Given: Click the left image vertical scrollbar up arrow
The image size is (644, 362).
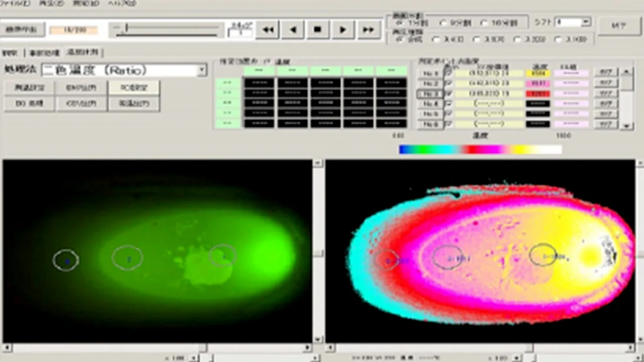Looking at the screenshot, I should pos(317,164).
